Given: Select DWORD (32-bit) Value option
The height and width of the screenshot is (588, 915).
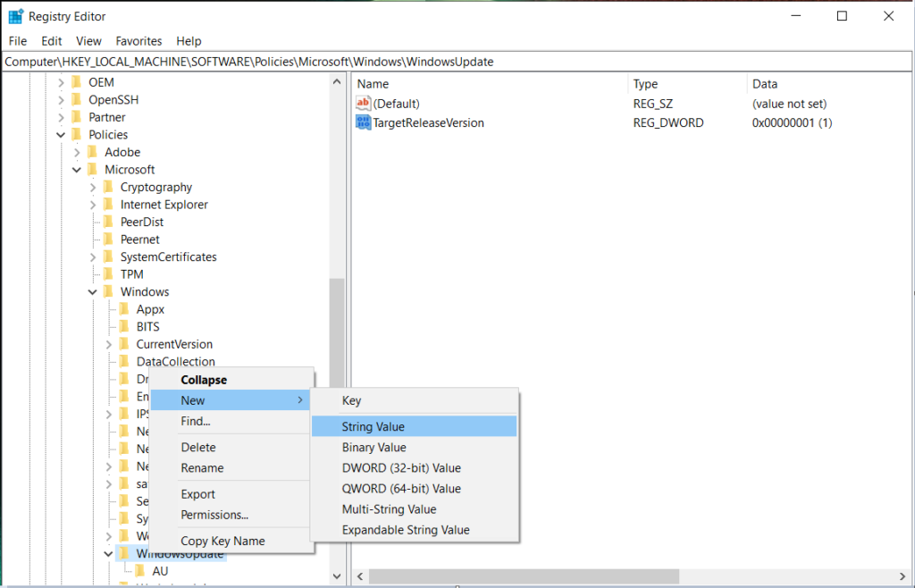Looking at the screenshot, I should click(x=401, y=468).
